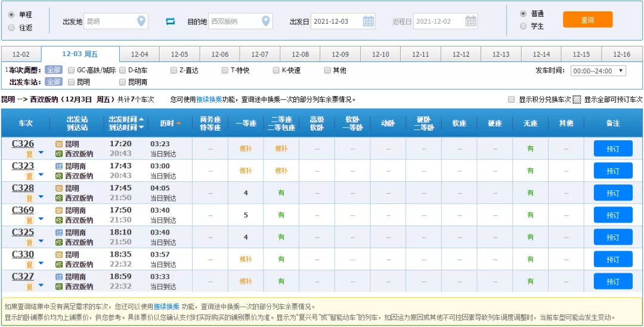The image size is (644, 327).
Task: Select the 往返 round-trip radio button
Action: 11,27
